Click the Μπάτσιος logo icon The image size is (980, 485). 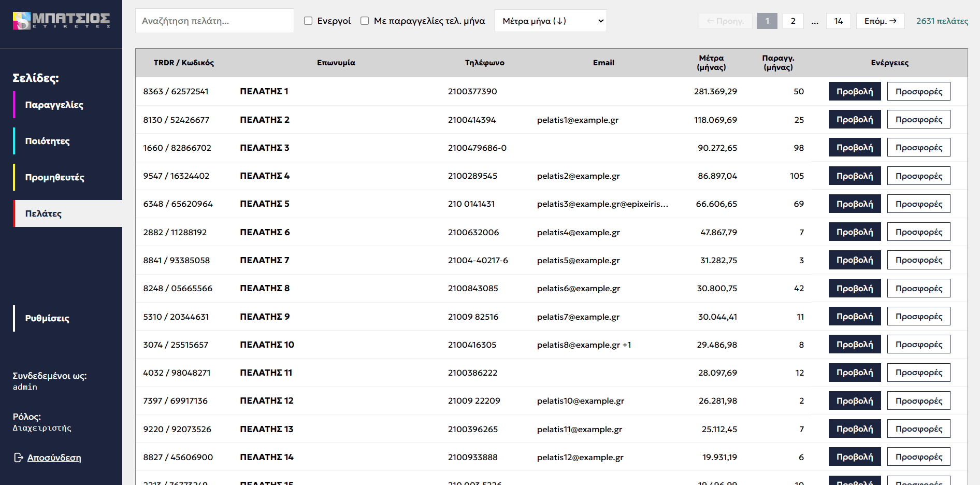click(22, 21)
